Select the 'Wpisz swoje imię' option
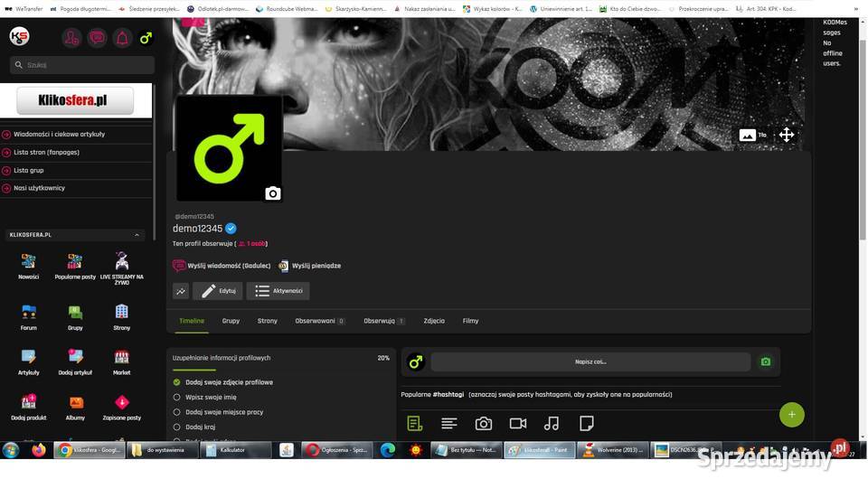The height and width of the screenshot is (488, 868). point(177,397)
